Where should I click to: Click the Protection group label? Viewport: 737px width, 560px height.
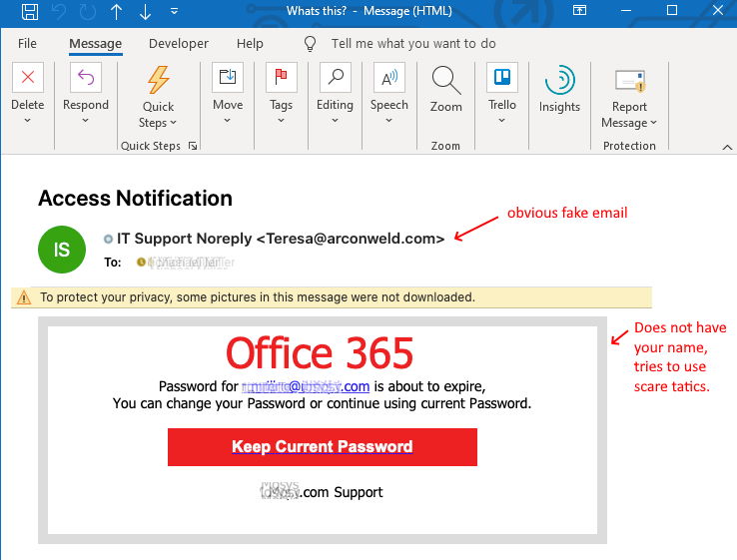pos(629,146)
